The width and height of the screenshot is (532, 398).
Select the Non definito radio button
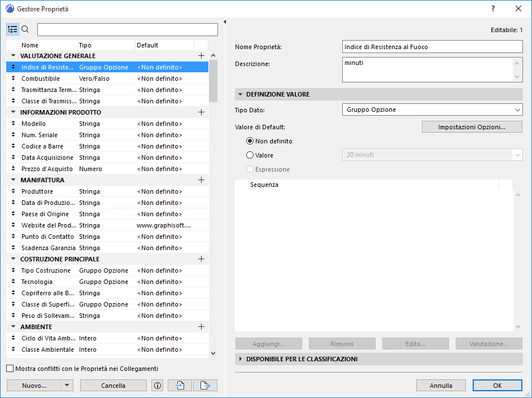click(x=250, y=141)
